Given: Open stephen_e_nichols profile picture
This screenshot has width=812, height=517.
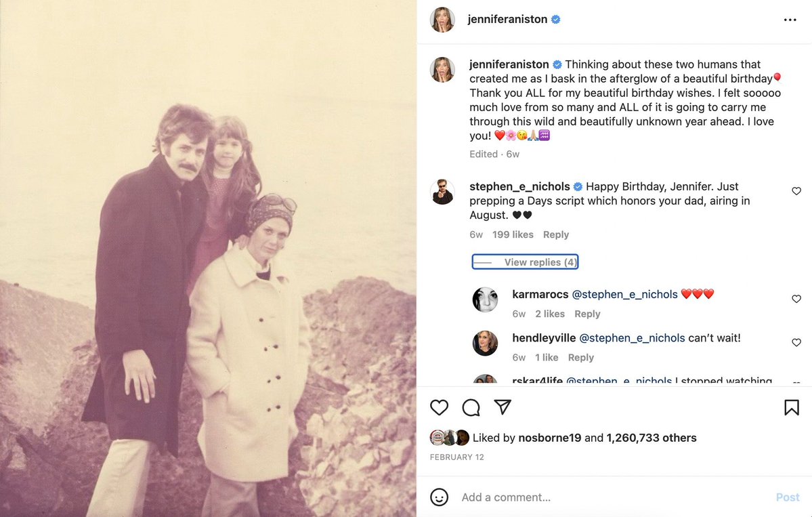Looking at the screenshot, I should [443, 192].
